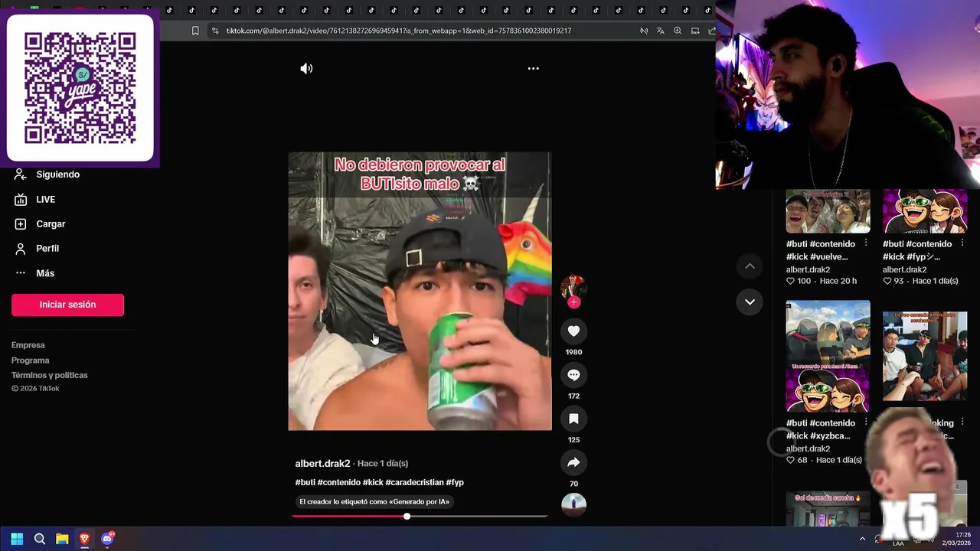This screenshot has width=980, height=551.
Task: Open the '#kick #fyp' video thumbnail
Action: point(925,211)
